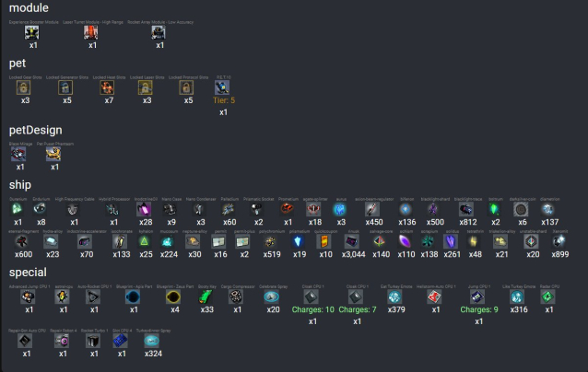Select the Experience Booster Module icon
Screen dimensions: 588x372
click(32, 32)
